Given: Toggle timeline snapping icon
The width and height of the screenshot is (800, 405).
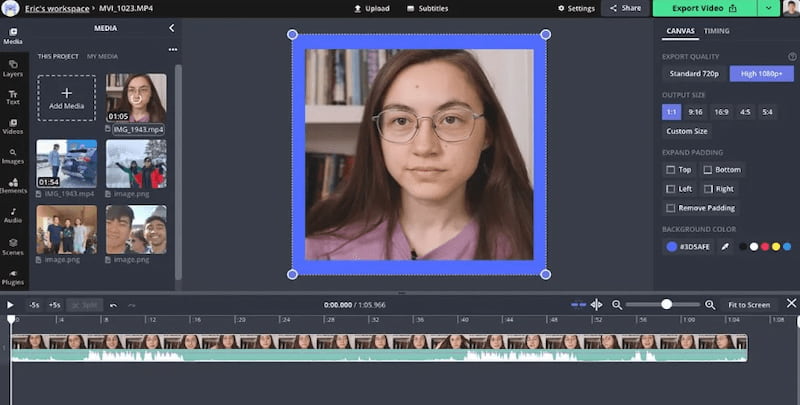Looking at the screenshot, I should point(579,305).
